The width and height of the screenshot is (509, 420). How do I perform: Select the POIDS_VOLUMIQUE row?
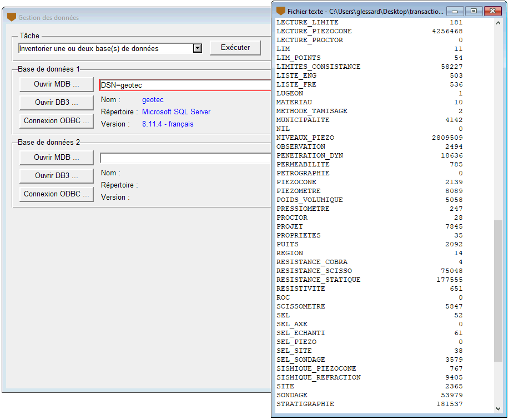[x=370, y=200]
